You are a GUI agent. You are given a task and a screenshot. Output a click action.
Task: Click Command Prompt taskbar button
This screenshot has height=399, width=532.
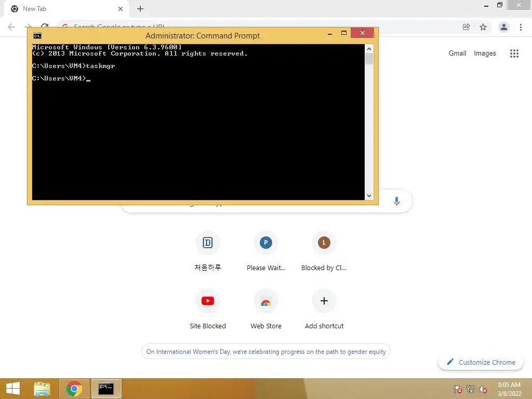(106, 389)
